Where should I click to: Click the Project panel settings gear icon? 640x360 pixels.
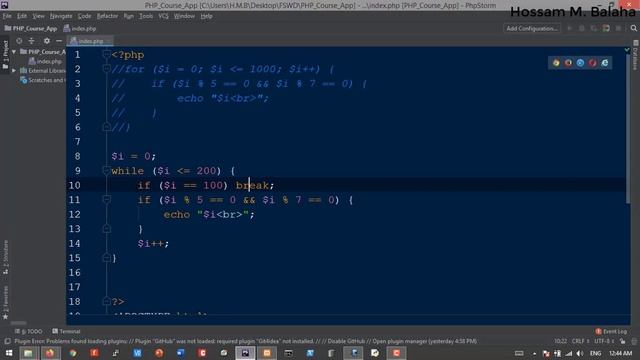pyautogui.click(x=47, y=41)
